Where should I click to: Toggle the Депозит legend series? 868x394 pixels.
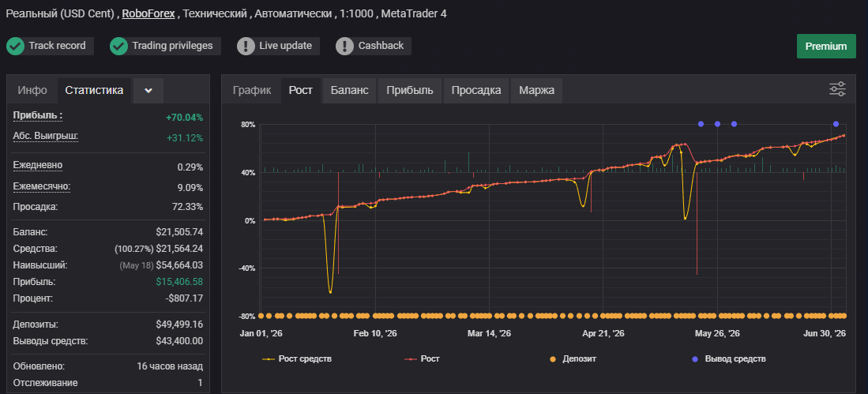[x=573, y=359]
